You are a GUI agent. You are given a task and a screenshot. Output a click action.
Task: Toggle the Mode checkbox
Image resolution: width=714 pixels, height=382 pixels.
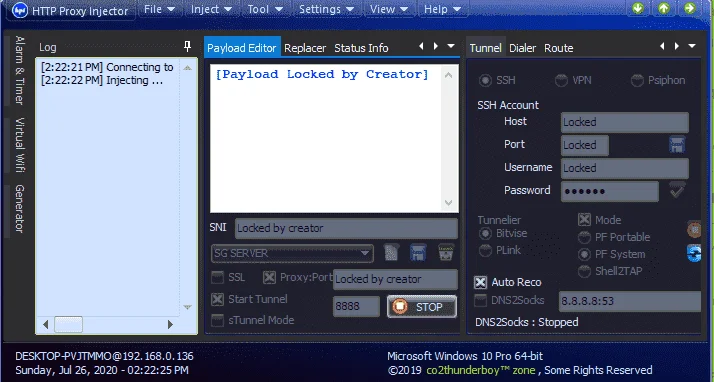pos(584,220)
